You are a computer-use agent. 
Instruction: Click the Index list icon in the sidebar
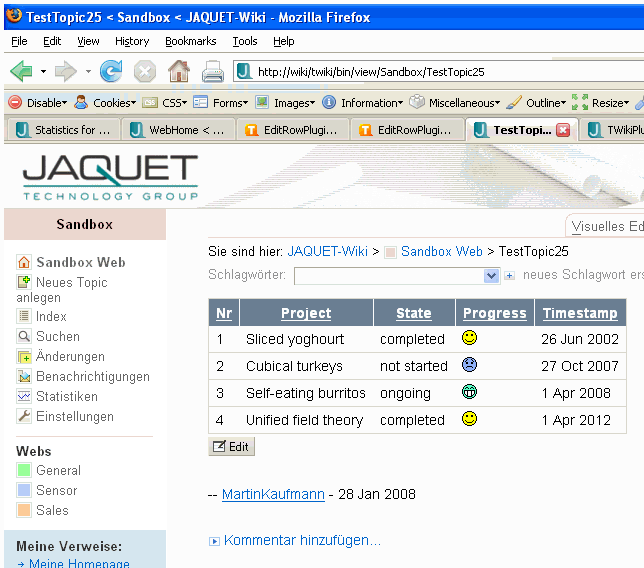coord(24,316)
